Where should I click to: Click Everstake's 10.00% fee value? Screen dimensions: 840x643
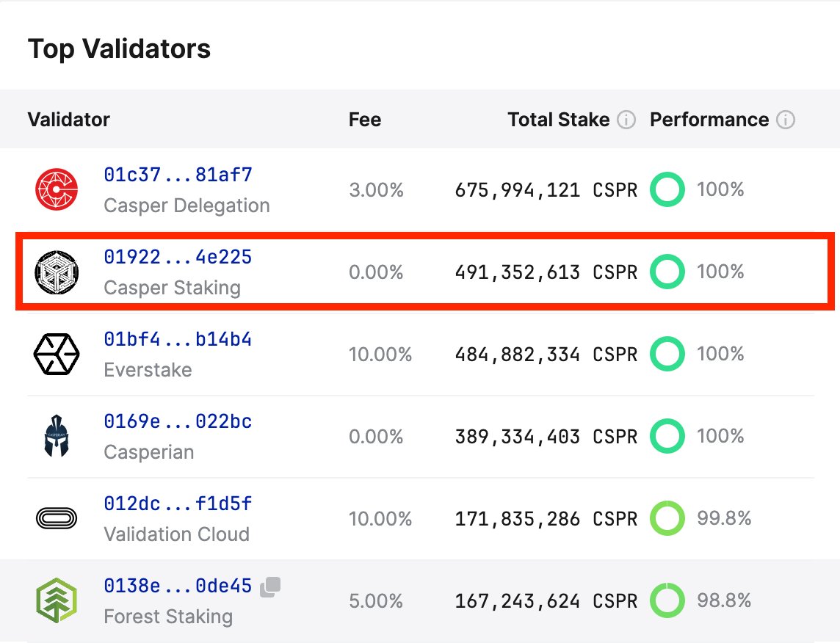click(380, 355)
